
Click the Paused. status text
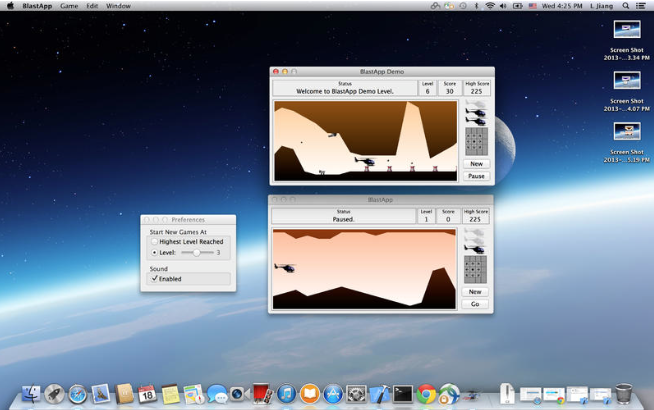[343, 219]
